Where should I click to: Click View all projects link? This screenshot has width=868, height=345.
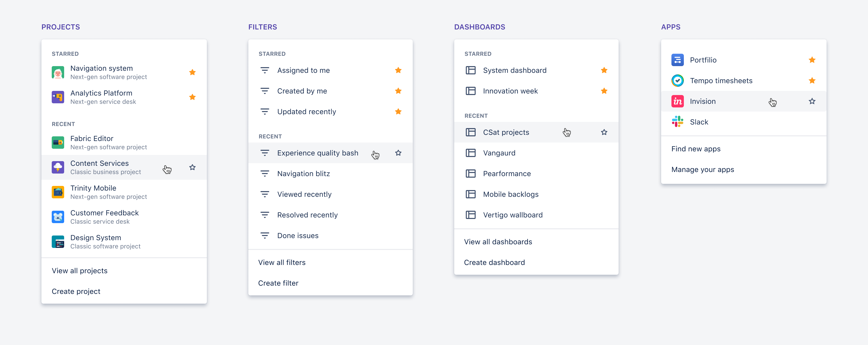(79, 271)
